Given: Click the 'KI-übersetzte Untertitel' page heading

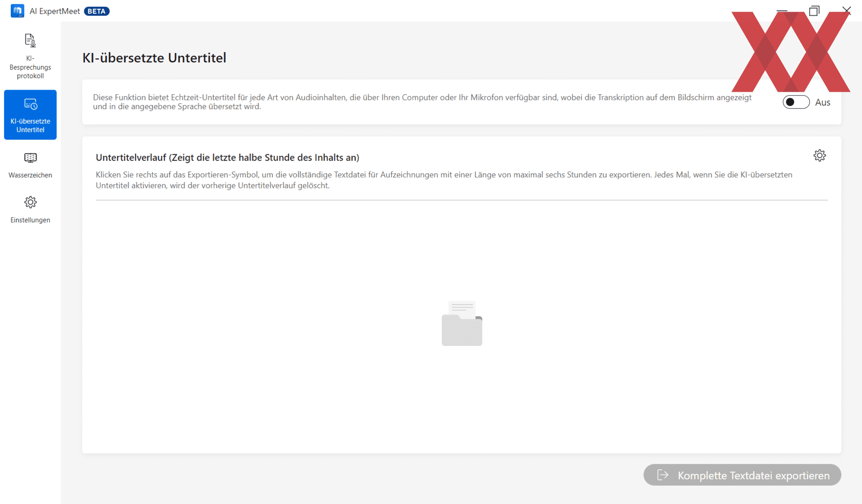Looking at the screenshot, I should [x=154, y=58].
